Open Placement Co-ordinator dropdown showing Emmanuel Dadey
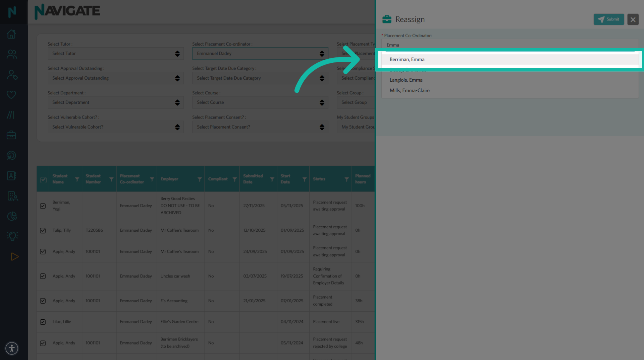 [x=260, y=53]
